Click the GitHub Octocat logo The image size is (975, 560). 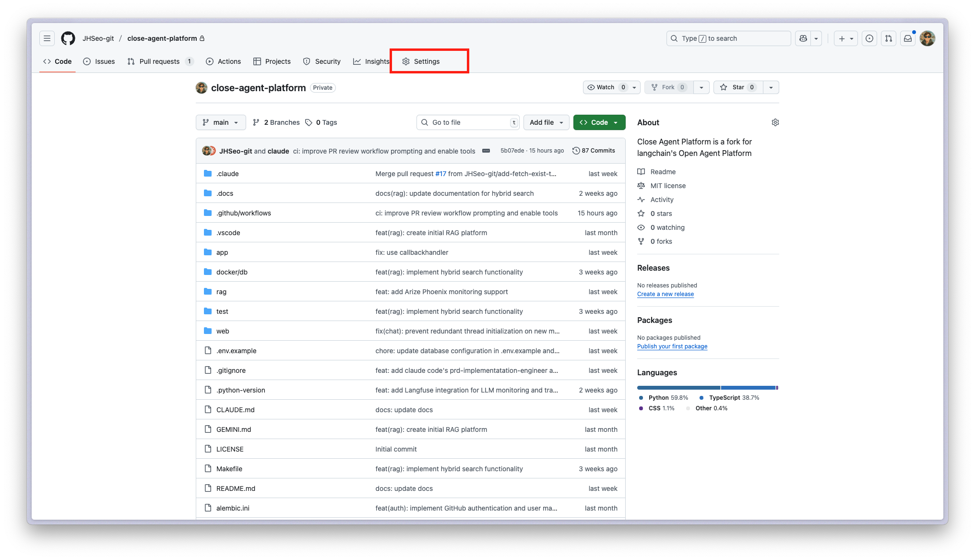pyautogui.click(x=68, y=38)
